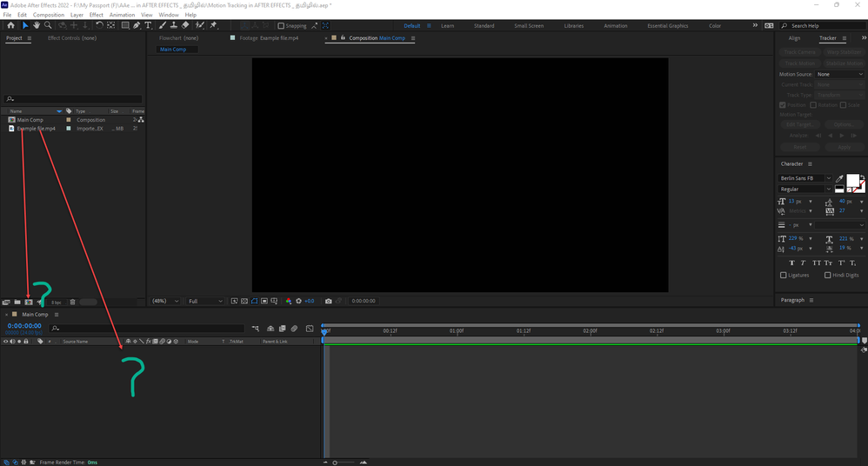
Task: Enable the Ligatures checkbox
Action: (784, 275)
